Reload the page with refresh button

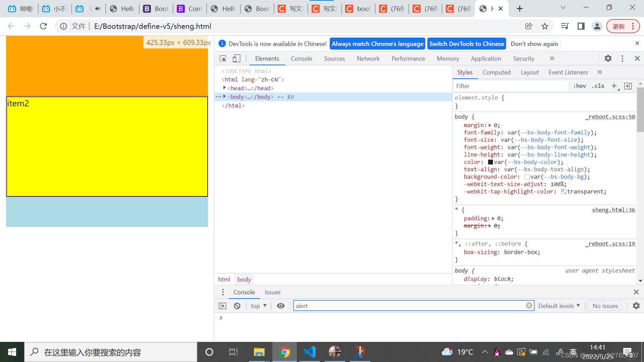coord(43,26)
